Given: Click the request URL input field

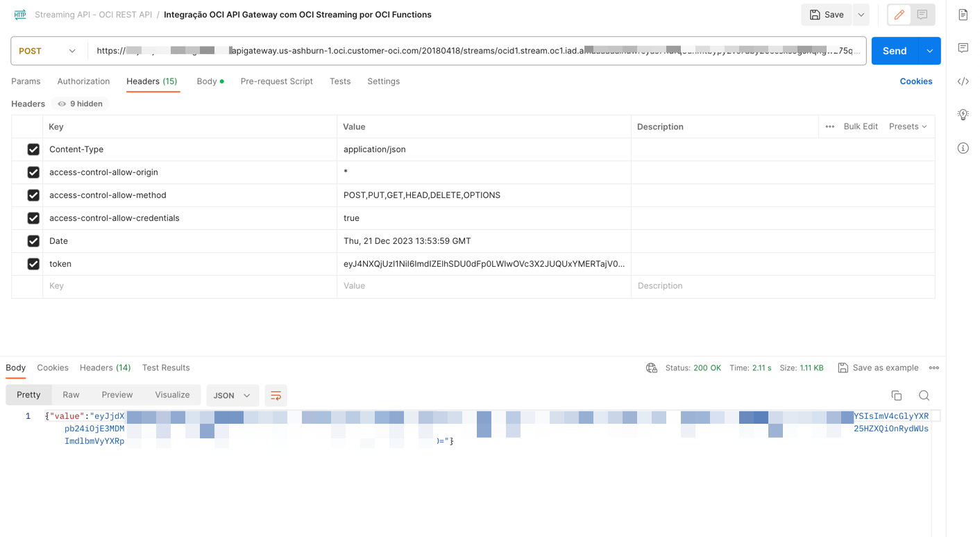Looking at the screenshot, I should click(478, 51).
